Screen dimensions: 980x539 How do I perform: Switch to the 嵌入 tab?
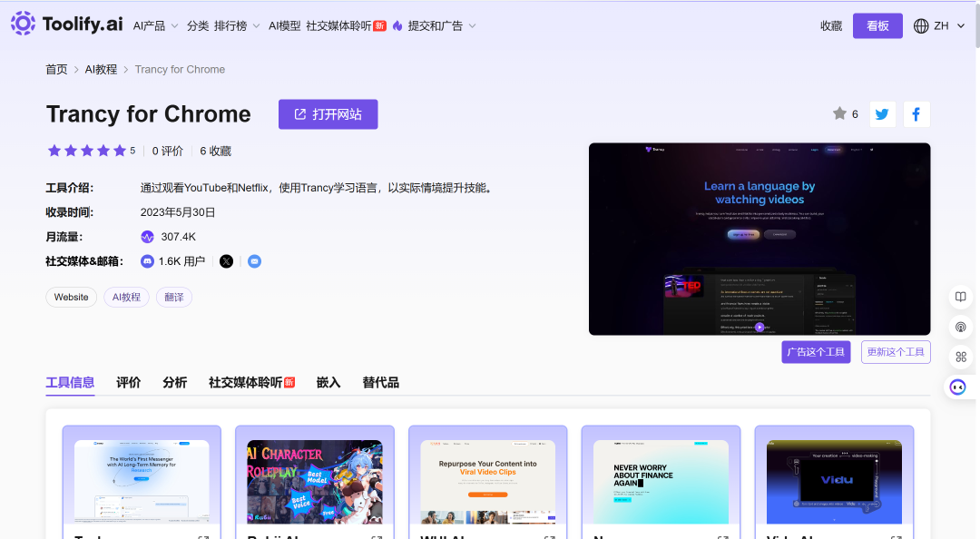click(328, 383)
